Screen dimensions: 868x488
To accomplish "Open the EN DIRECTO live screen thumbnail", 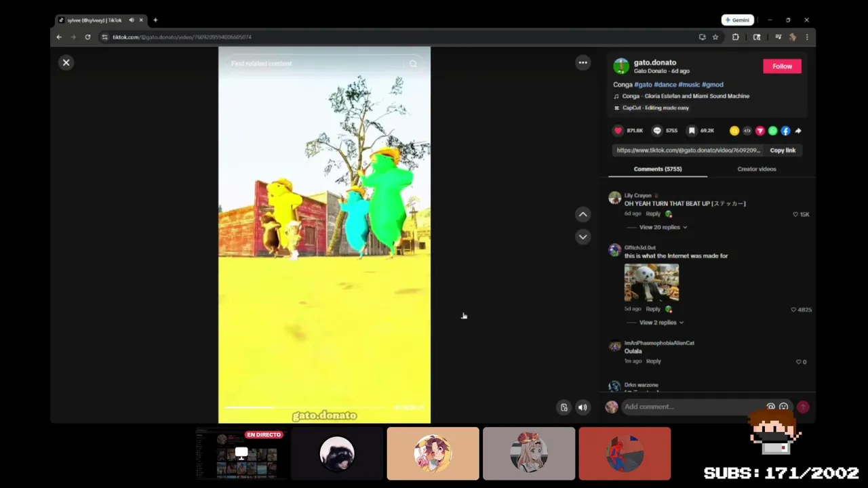I will click(240, 453).
